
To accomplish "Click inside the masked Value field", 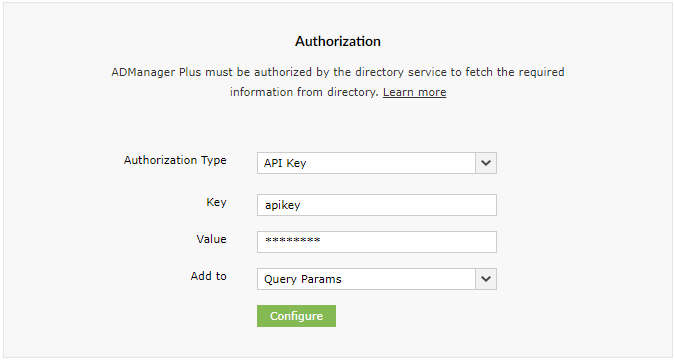I will 377,242.
